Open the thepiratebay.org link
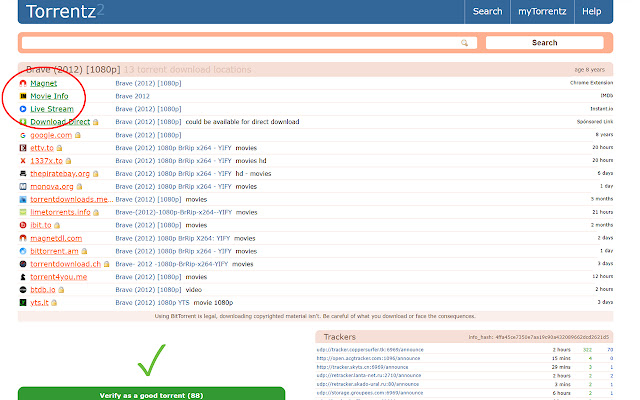 60,174
